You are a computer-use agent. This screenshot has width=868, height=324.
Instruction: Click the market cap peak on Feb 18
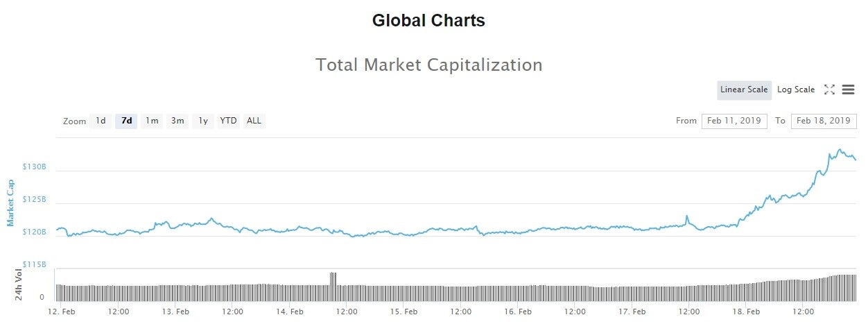click(x=840, y=149)
